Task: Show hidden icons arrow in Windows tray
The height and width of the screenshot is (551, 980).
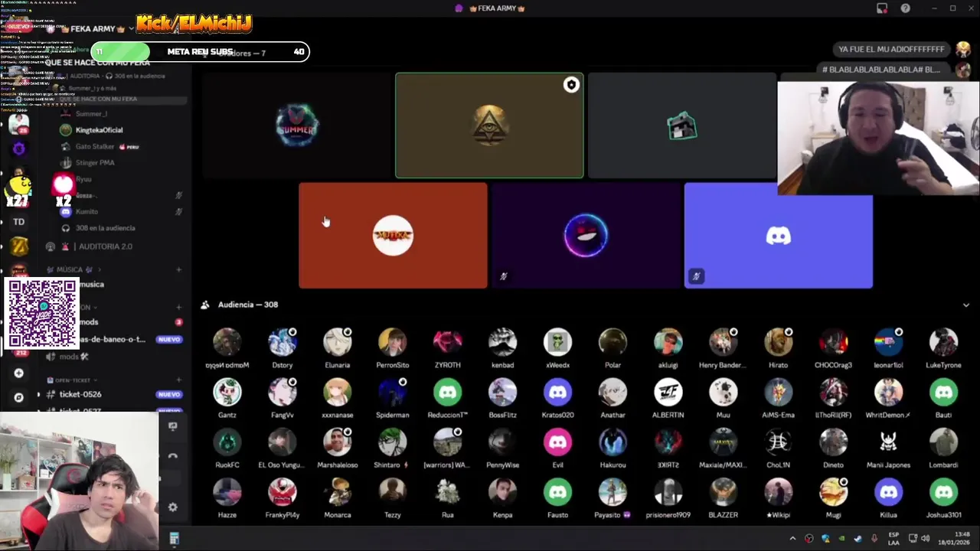Action: 792,539
